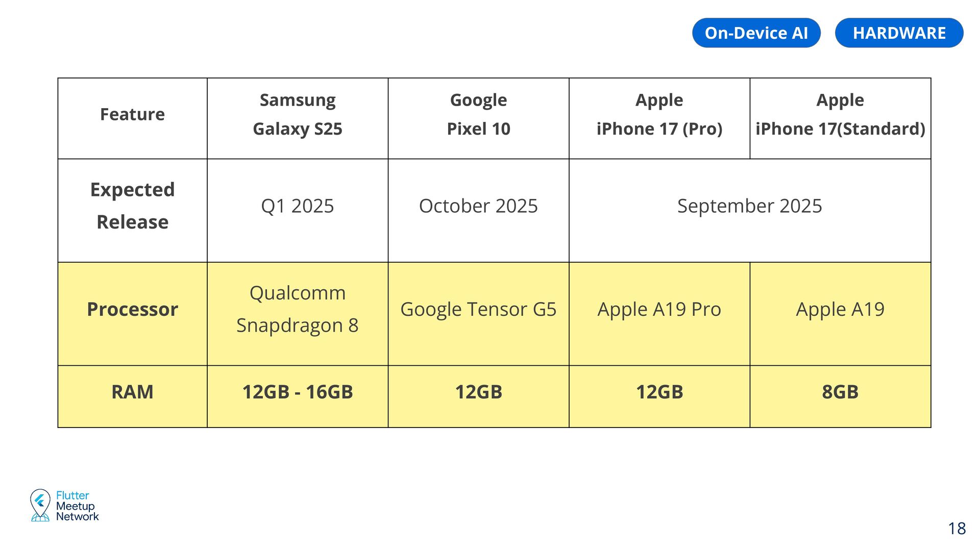Select the 12GB - 16GB RAM cell
The width and height of the screenshot is (980, 551).
pos(298,392)
